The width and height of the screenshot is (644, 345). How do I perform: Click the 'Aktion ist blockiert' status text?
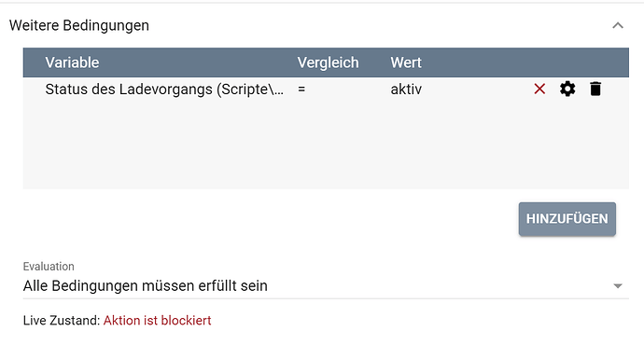pyautogui.click(x=158, y=321)
